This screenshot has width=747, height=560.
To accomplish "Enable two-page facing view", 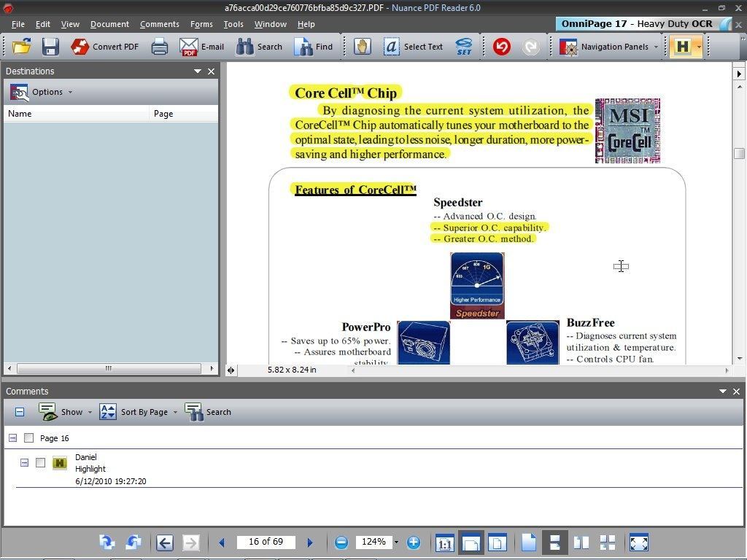I will coord(581,542).
